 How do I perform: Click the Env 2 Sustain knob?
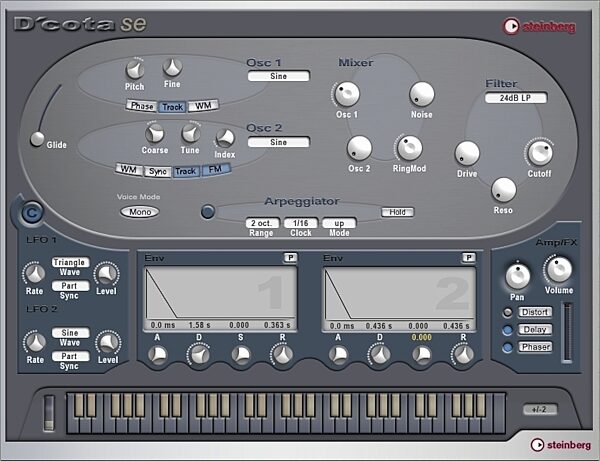[422, 355]
